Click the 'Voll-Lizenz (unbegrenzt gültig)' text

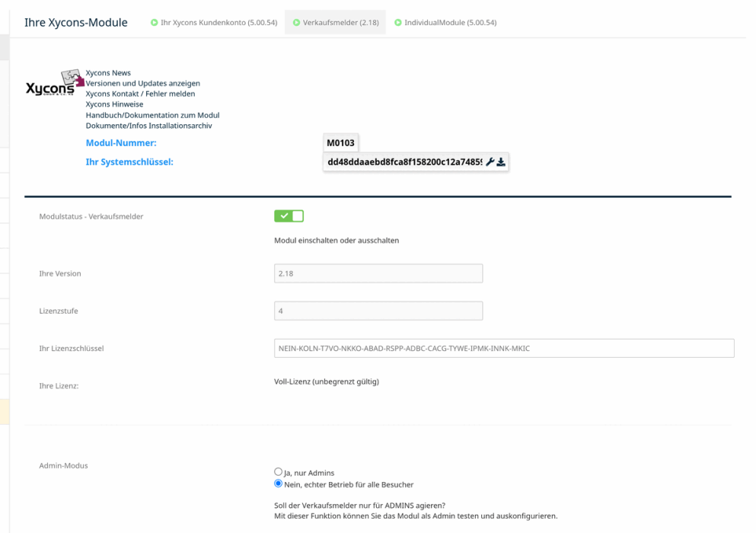point(327,381)
